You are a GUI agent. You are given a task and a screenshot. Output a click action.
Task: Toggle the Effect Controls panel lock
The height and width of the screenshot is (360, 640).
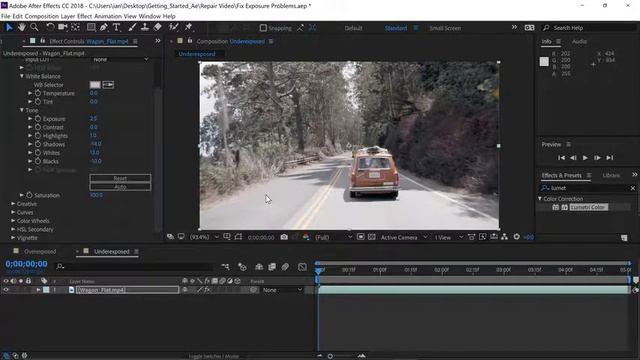pyautogui.click(x=42, y=41)
